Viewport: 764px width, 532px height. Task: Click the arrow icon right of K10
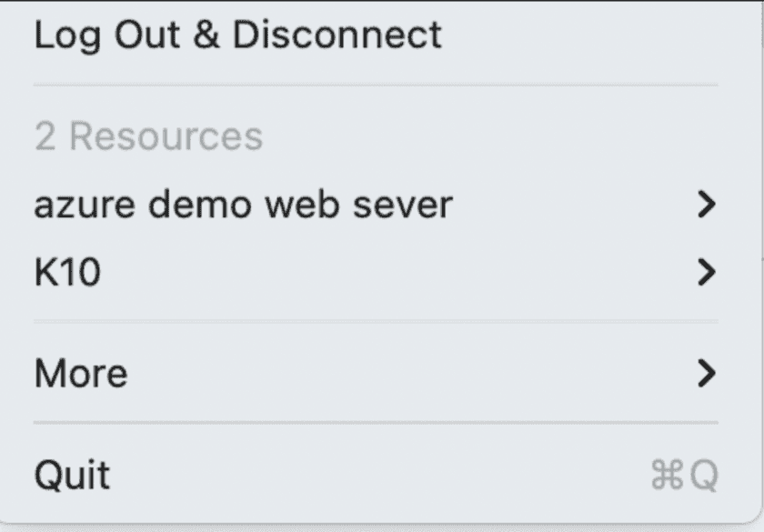coord(706,272)
